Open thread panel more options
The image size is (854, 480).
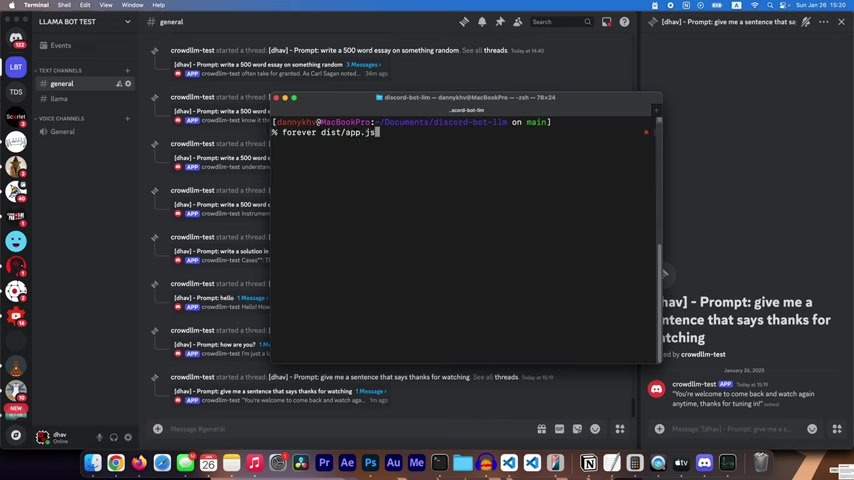tap(824, 22)
